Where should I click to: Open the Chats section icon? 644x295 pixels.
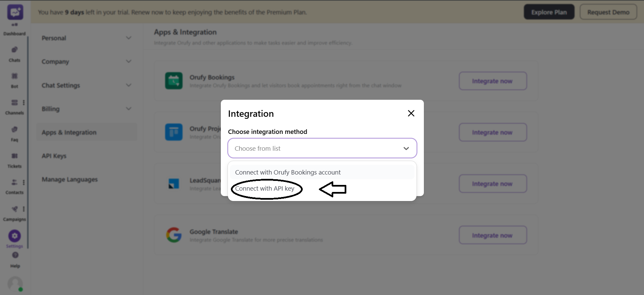14,50
